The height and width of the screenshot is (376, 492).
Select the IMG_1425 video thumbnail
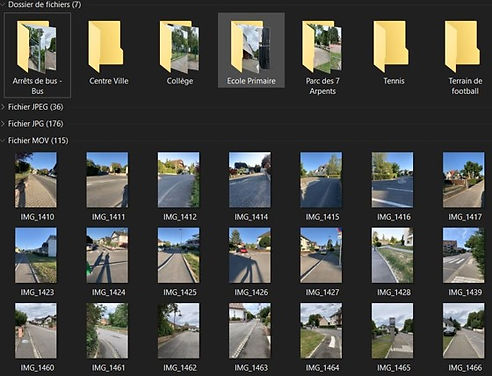[178, 255]
